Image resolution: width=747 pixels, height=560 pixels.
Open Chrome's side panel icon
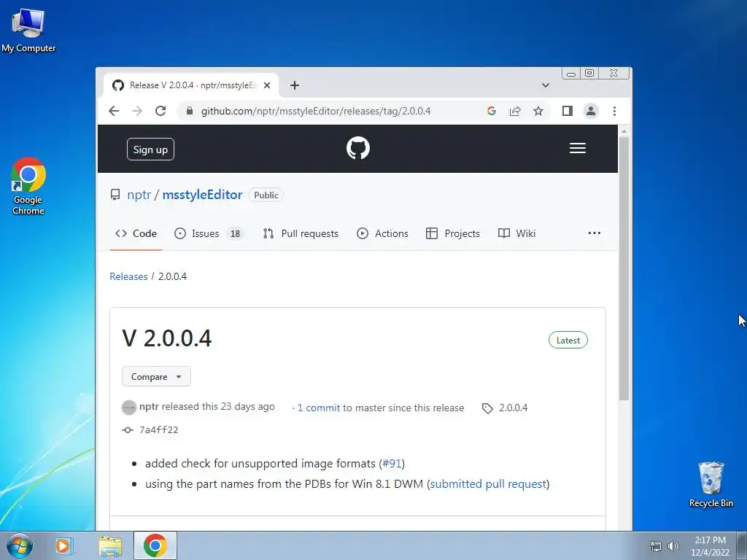pyautogui.click(x=567, y=111)
